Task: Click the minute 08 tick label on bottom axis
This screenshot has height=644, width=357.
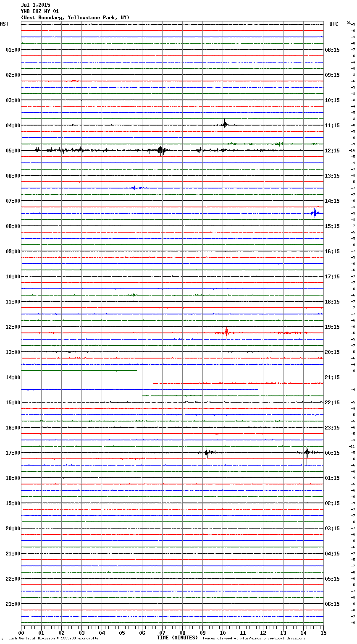Action: point(182,633)
